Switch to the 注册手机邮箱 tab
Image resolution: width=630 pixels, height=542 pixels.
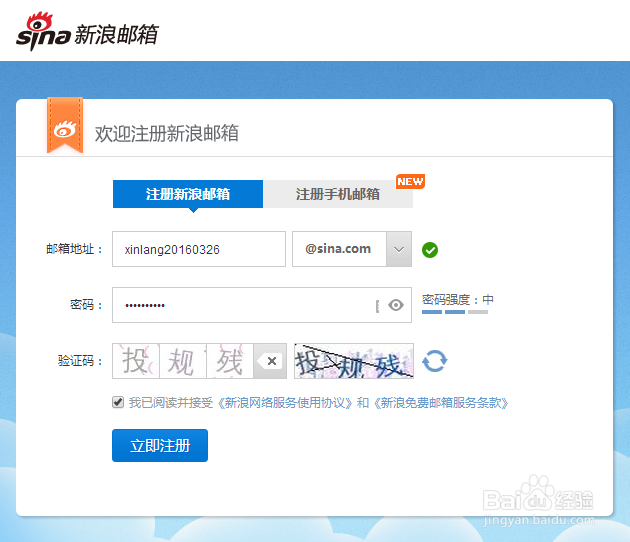point(338,194)
